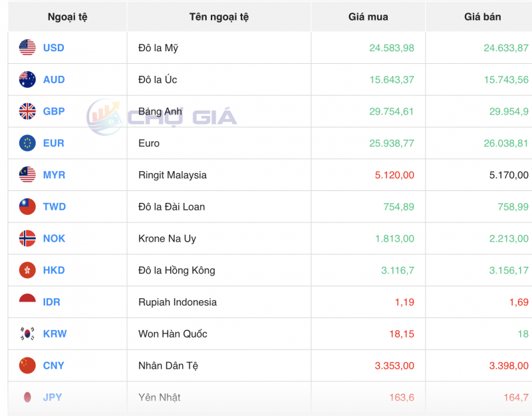Screen dimensions: 532x416
Task: Click the buy price of Yên Nhật
Action: [402, 397]
